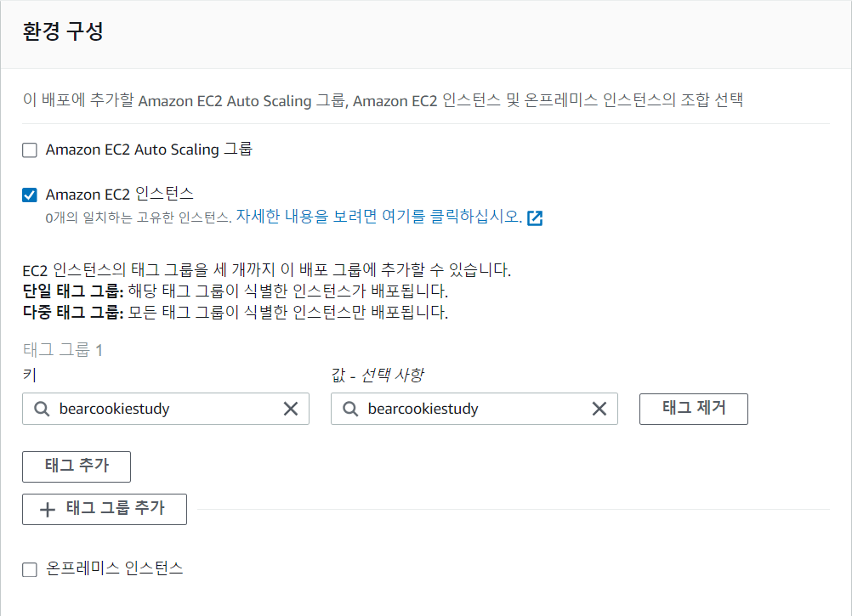The height and width of the screenshot is (616, 852).
Task: Open the external link icon after the details link
Action: point(535,218)
